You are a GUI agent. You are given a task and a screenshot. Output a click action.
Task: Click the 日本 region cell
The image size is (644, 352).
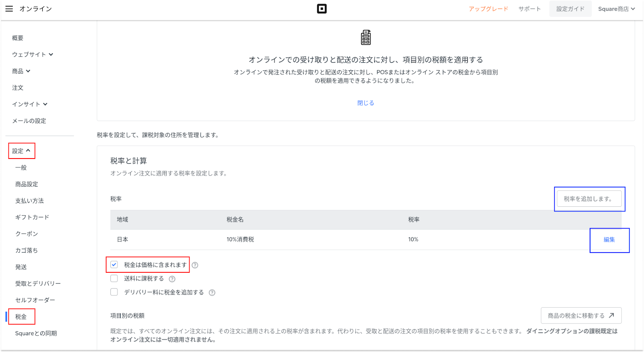pos(122,239)
